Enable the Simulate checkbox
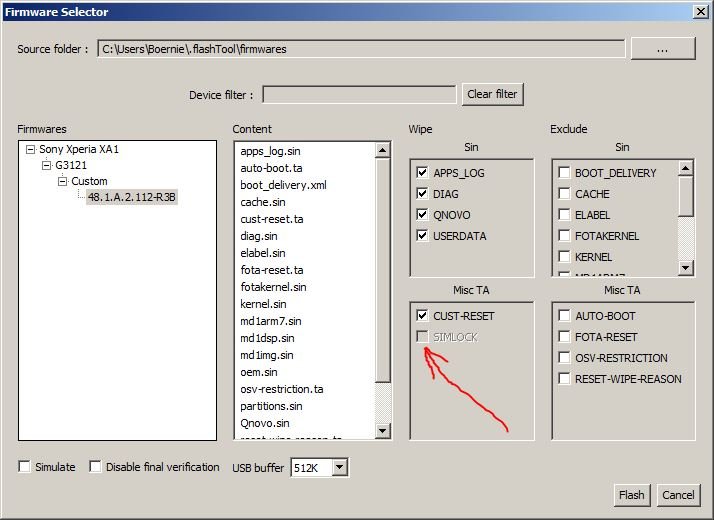Screen dimensions: 714x520 [24, 466]
